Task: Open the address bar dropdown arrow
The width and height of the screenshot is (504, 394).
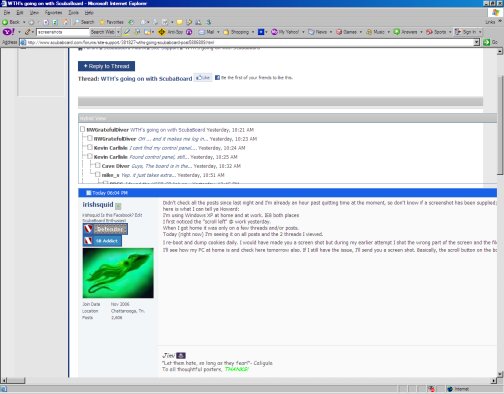Action: (477, 42)
